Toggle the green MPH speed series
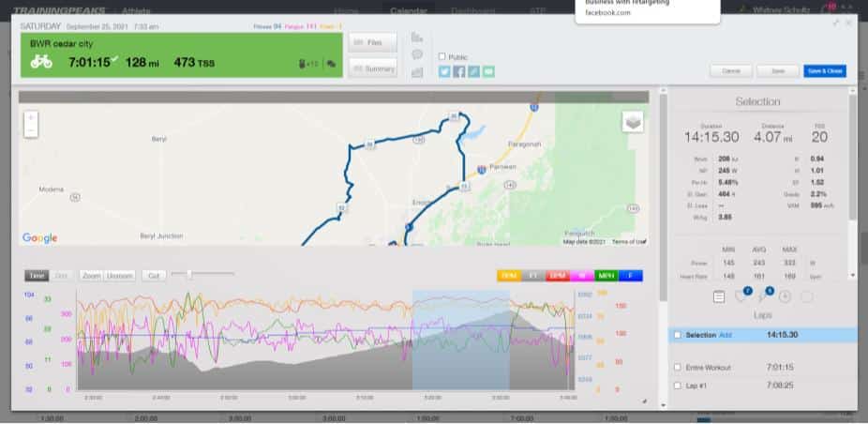The image size is (868, 424). [x=606, y=276]
